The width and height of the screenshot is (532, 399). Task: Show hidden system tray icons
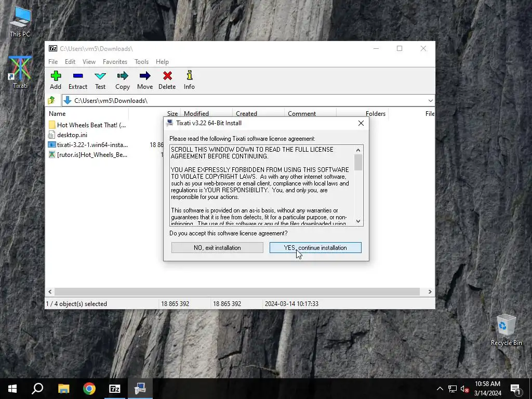[x=440, y=389]
